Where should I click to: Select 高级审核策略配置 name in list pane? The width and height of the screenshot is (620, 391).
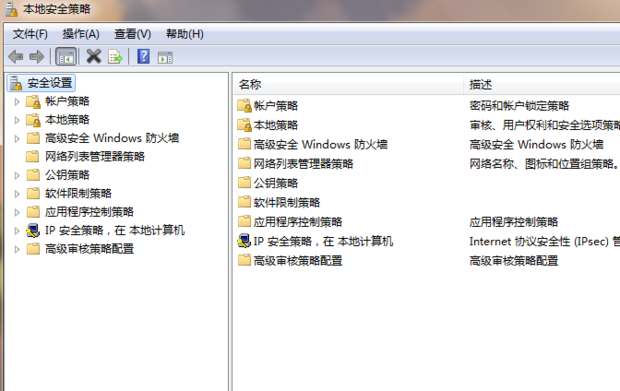[x=298, y=260]
